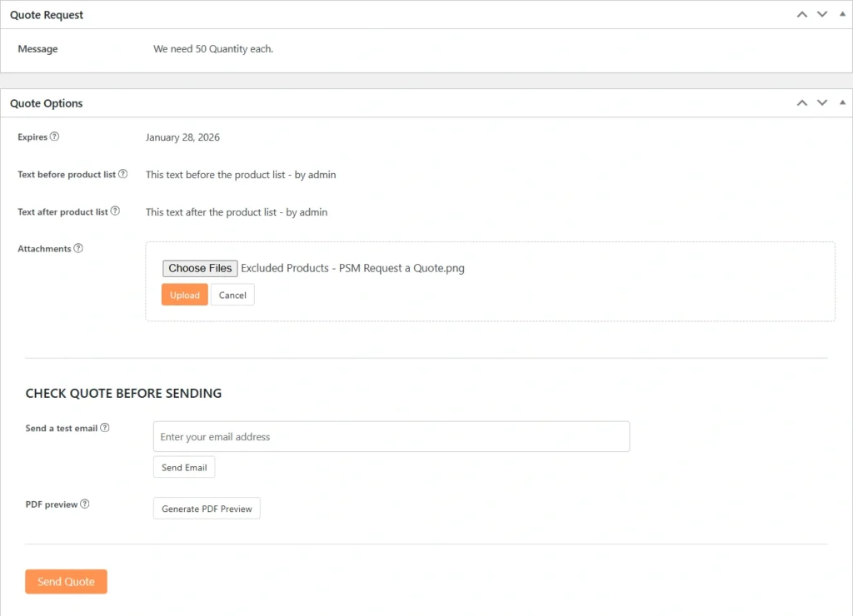853x616 pixels.
Task: Click the Choose Files button
Action: 200,268
